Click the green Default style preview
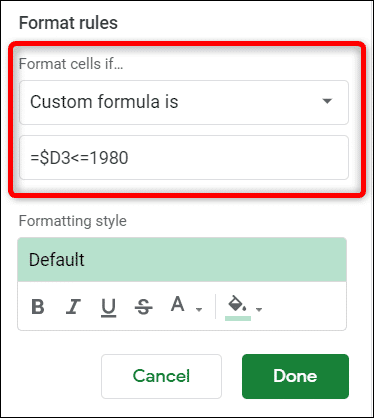 [182, 260]
